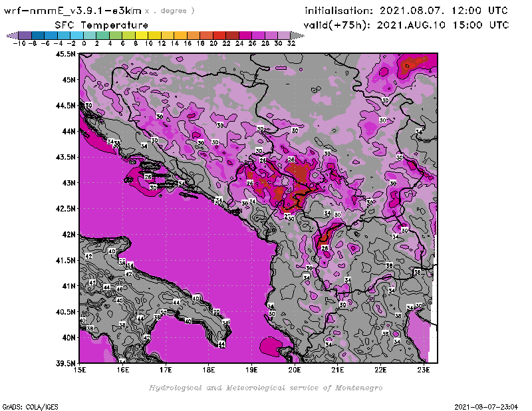Click the 20E longitude label
Image resolution: width=532 pixels, height=411 pixels.
(x=295, y=370)
